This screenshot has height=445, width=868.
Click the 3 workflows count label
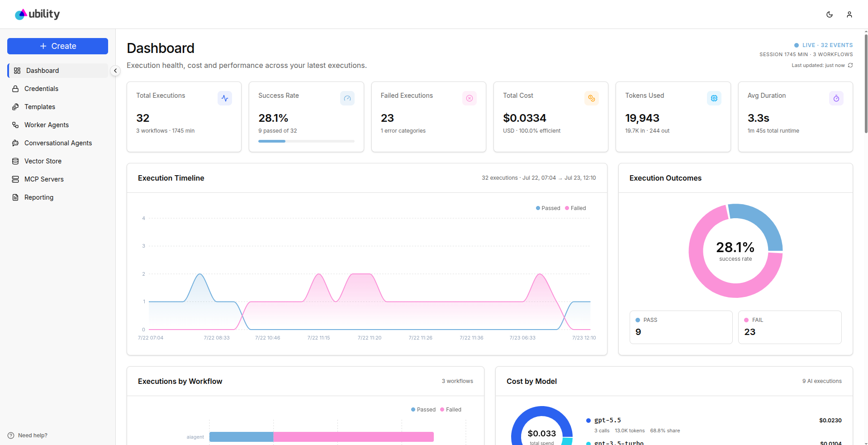[457, 381]
